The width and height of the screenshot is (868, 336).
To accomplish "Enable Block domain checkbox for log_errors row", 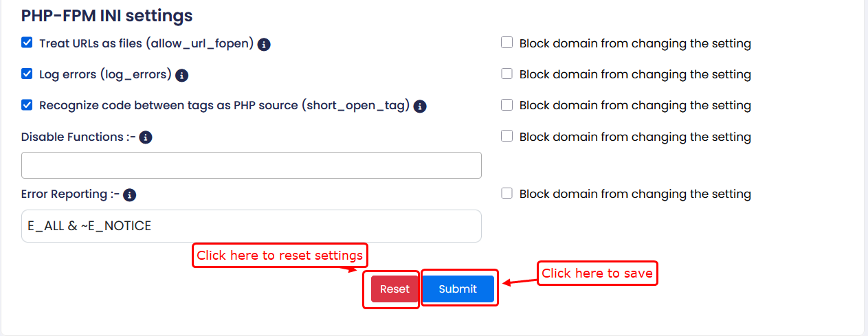I will point(507,74).
